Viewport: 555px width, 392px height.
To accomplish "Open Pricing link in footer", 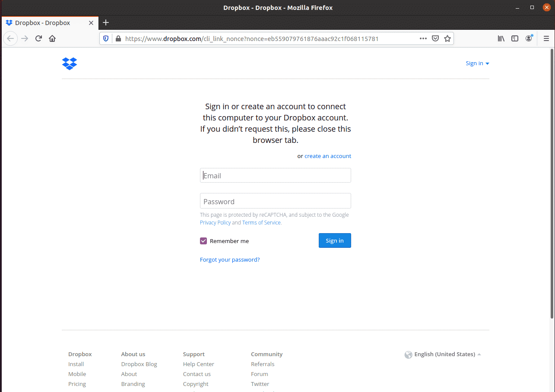I will [x=77, y=384].
